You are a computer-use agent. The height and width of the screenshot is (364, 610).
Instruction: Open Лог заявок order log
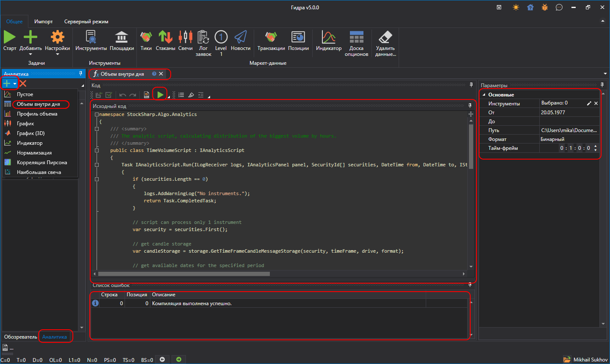pyautogui.click(x=203, y=43)
